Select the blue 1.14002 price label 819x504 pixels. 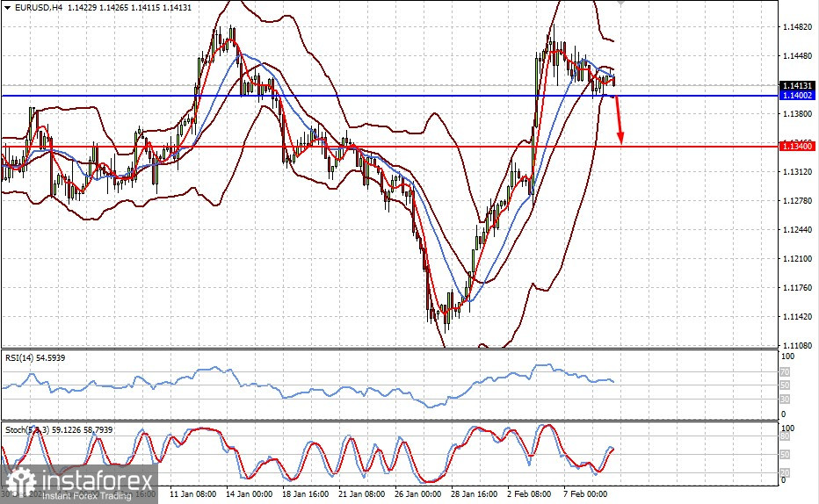796,96
